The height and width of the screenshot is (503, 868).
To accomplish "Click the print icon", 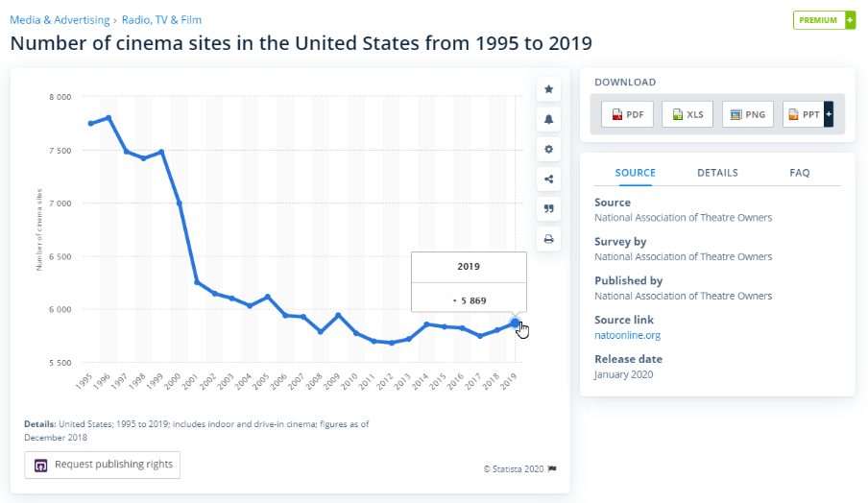I will 549,239.
